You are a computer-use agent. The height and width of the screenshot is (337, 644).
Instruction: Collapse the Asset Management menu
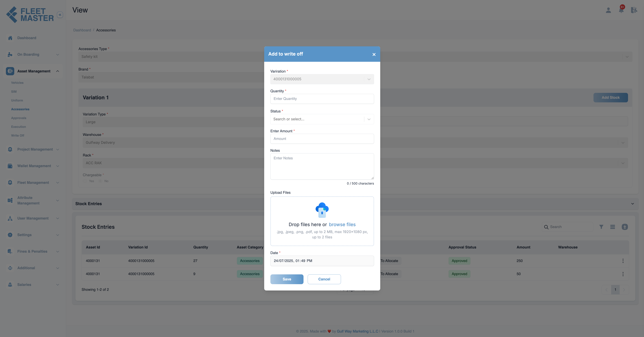(57, 71)
